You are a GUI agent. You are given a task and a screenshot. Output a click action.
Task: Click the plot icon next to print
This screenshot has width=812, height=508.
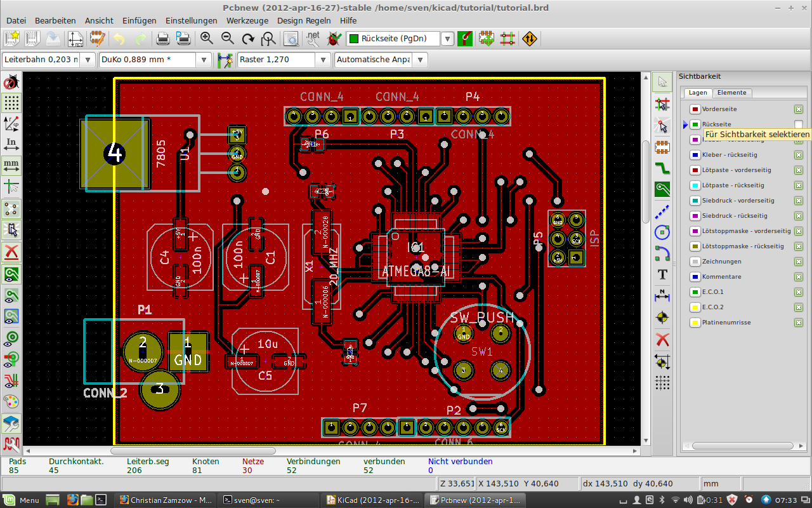click(183, 39)
